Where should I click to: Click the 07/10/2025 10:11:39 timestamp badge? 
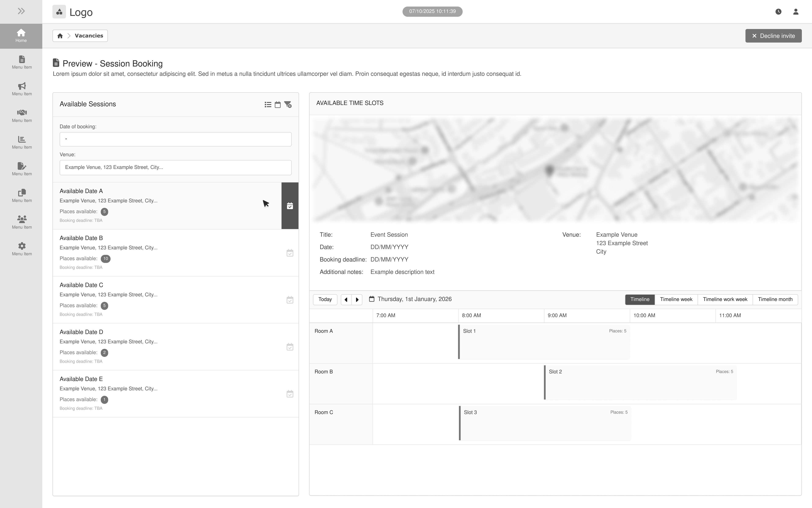(432, 11)
